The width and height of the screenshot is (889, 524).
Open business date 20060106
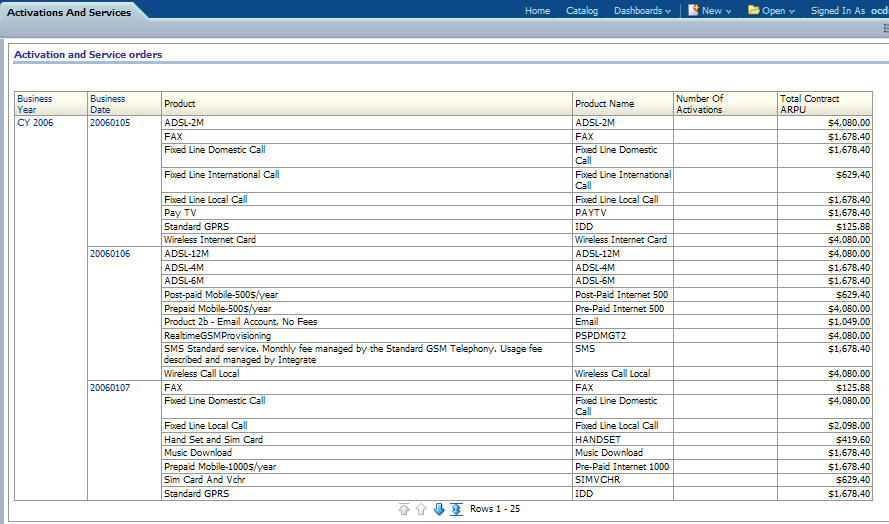click(110, 253)
